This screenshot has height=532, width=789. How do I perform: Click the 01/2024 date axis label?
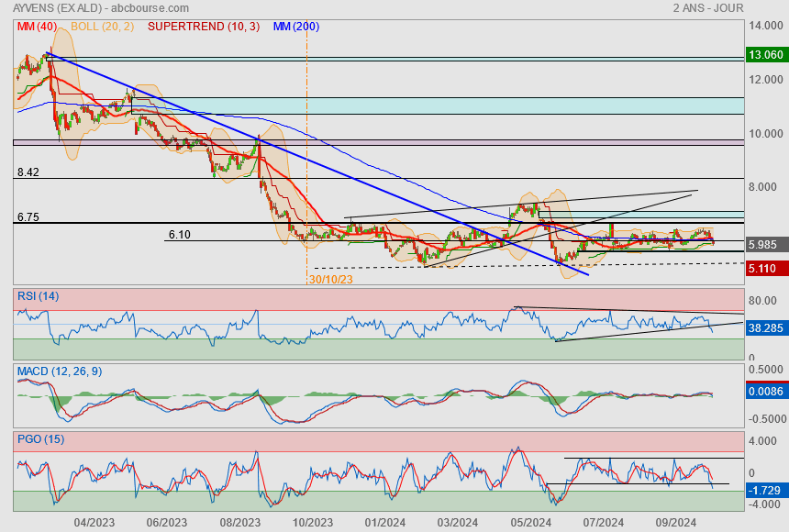385,523
